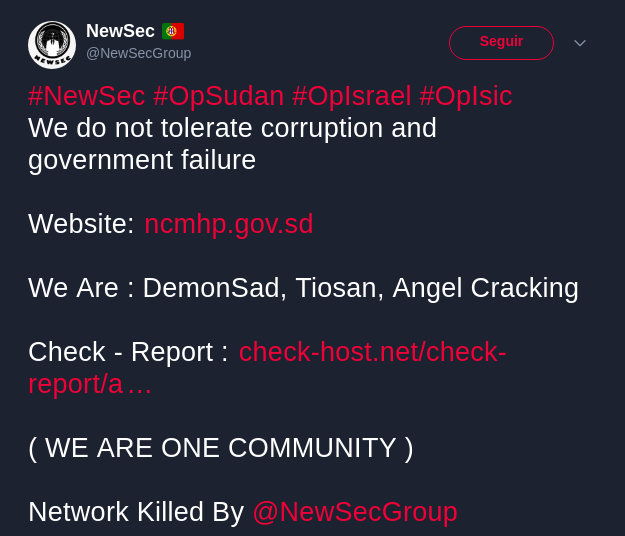Visit the ncmhp.gov.sd website link
The height and width of the screenshot is (536, 625).
click(228, 224)
